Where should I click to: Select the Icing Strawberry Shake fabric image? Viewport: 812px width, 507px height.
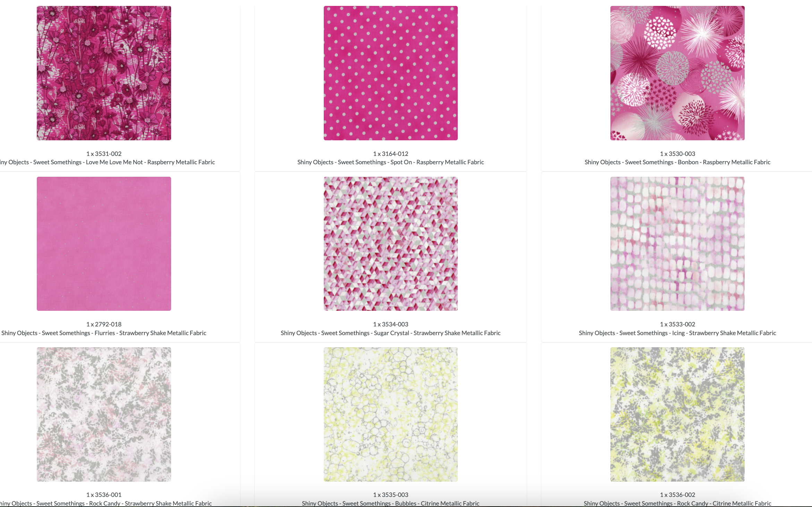(x=677, y=243)
